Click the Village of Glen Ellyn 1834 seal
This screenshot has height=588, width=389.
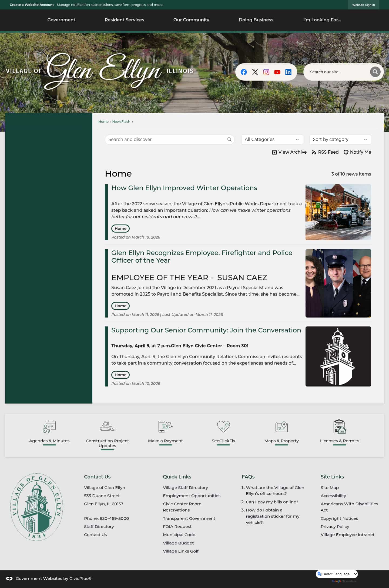tap(36, 507)
